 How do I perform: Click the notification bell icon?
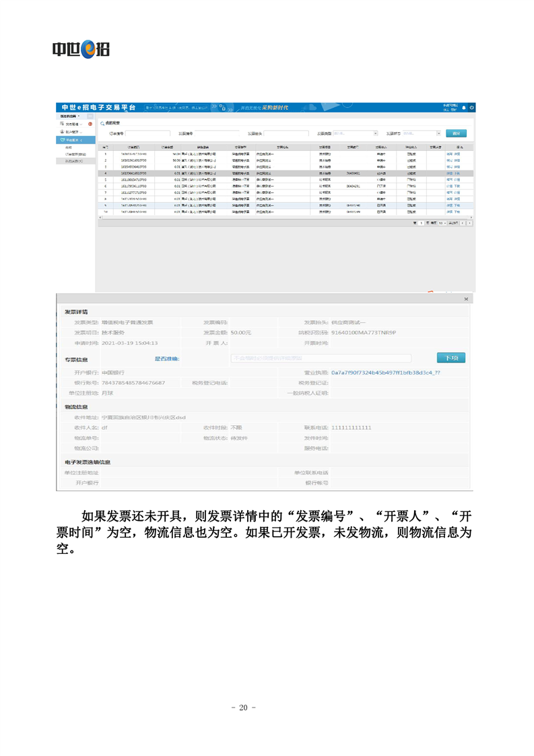pyautogui.click(x=464, y=108)
